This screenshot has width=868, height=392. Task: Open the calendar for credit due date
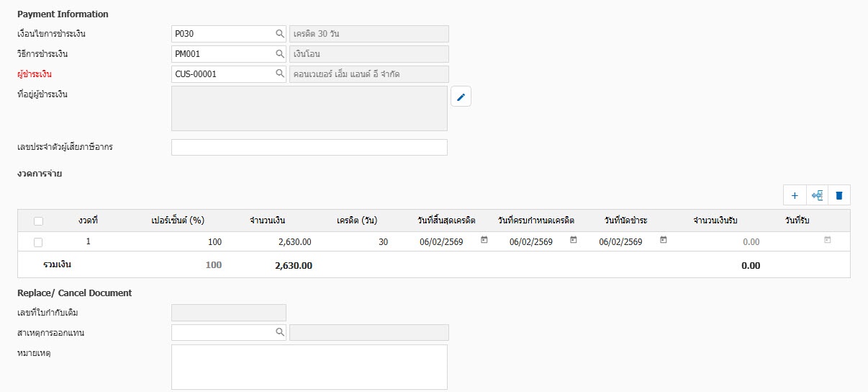coord(573,240)
